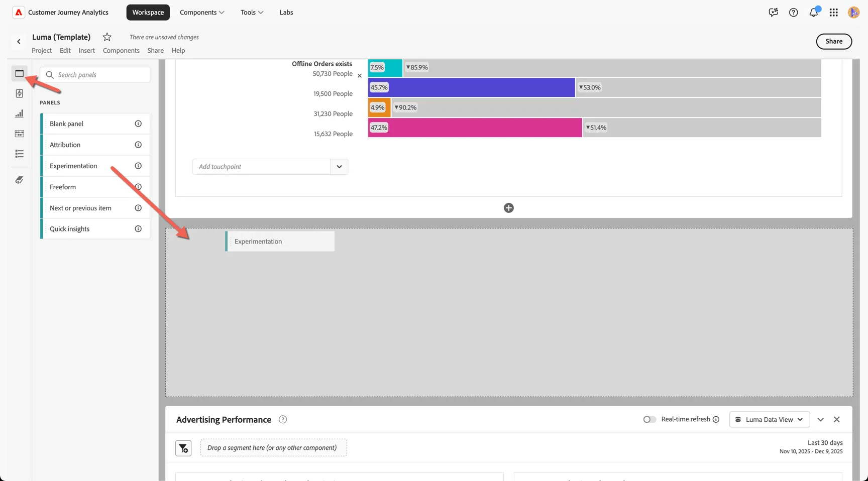Open the Components list icon in left rail
Image resolution: width=868 pixels, height=481 pixels.
coord(19,154)
